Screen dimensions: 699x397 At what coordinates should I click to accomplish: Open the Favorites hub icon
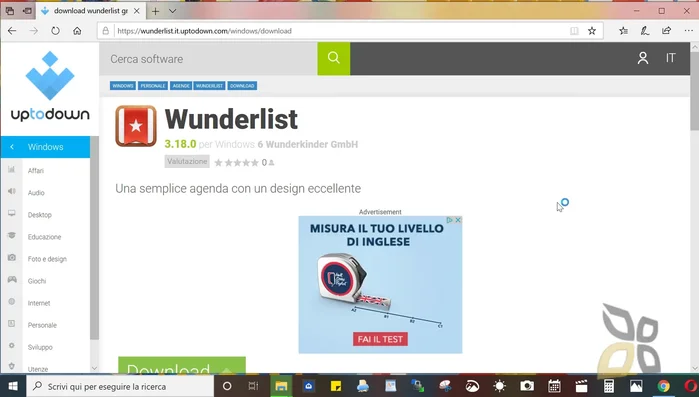[623, 31]
